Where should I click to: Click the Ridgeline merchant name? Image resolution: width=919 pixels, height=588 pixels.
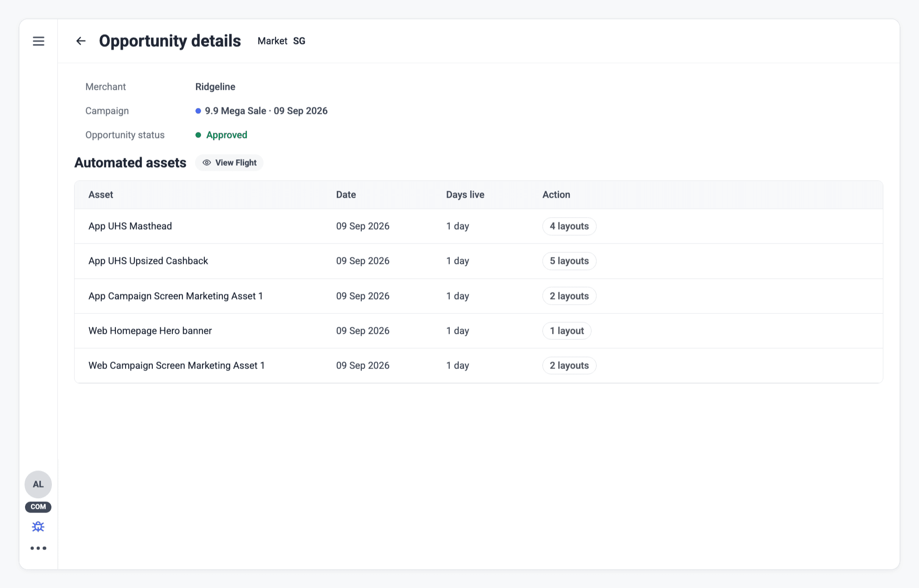[x=215, y=87]
